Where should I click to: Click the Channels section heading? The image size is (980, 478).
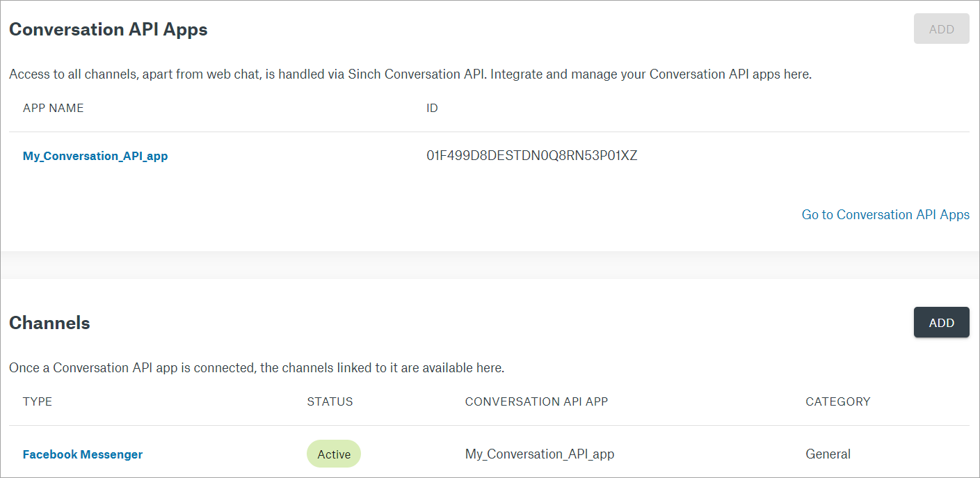(x=49, y=322)
